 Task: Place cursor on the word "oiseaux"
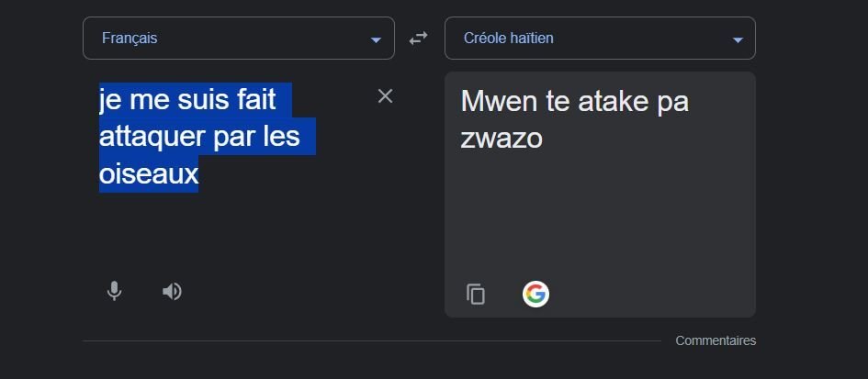tap(149, 173)
